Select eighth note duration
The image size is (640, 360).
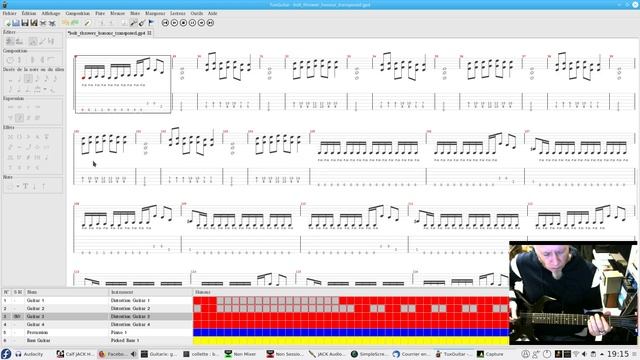(x=37, y=78)
